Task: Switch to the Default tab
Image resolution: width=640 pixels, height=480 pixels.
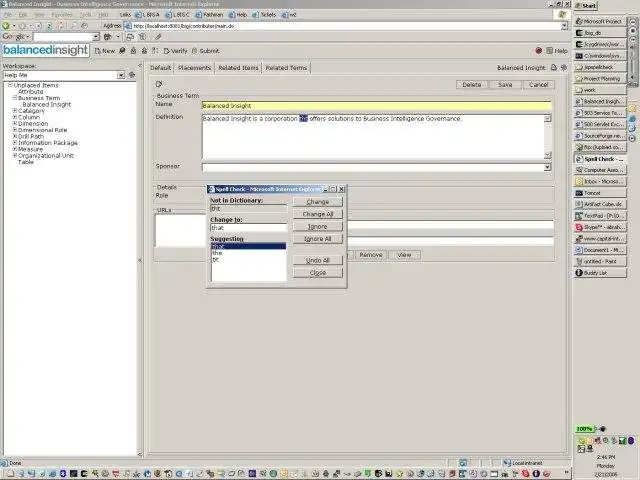Action: click(x=160, y=68)
